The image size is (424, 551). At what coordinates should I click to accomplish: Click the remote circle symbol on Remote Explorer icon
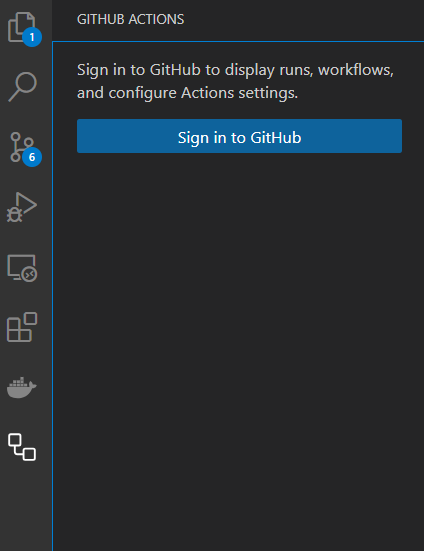(29, 274)
